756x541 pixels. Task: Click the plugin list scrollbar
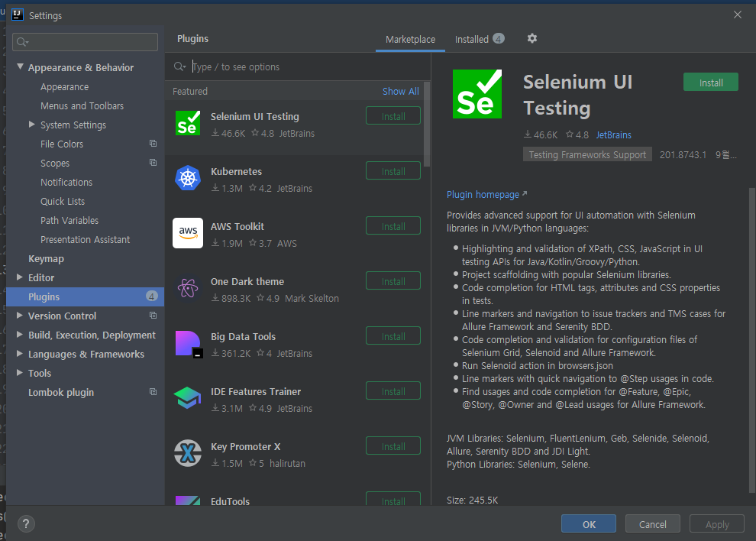click(x=427, y=124)
